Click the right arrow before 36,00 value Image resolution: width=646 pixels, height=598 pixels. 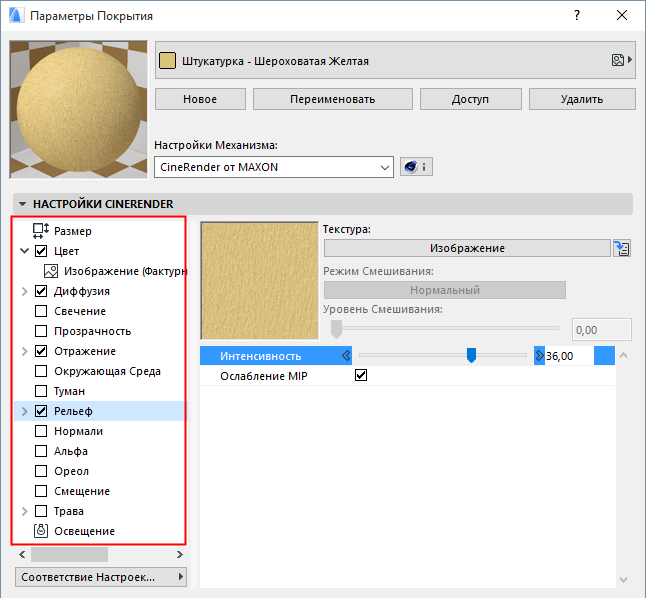pos(539,356)
